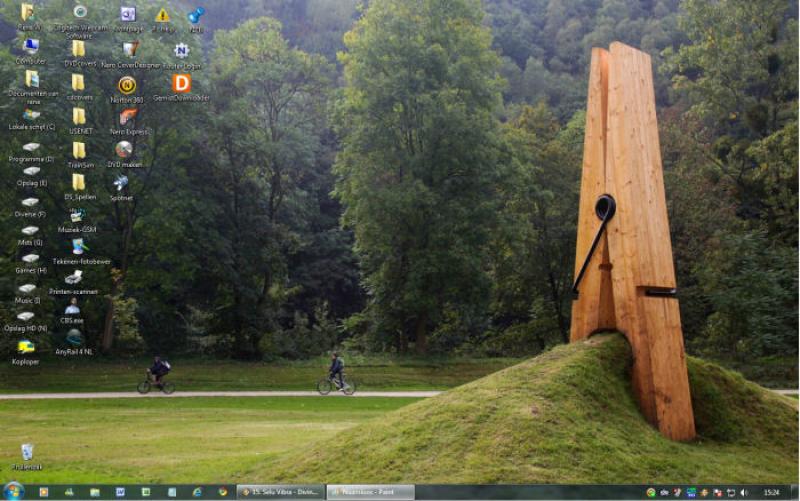The width and height of the screenshot is (800, 501).
Task: Open the Prullenbak recycle bin
Action: point(27,452)
